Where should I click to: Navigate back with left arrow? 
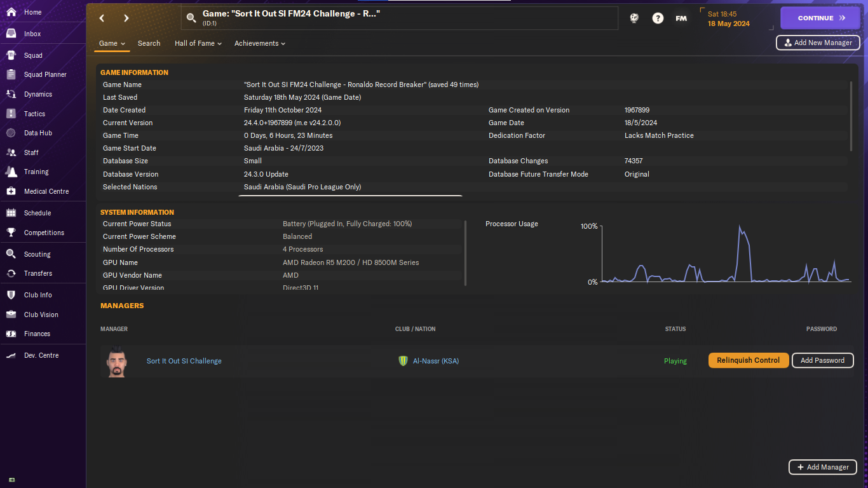click(102, 18)
